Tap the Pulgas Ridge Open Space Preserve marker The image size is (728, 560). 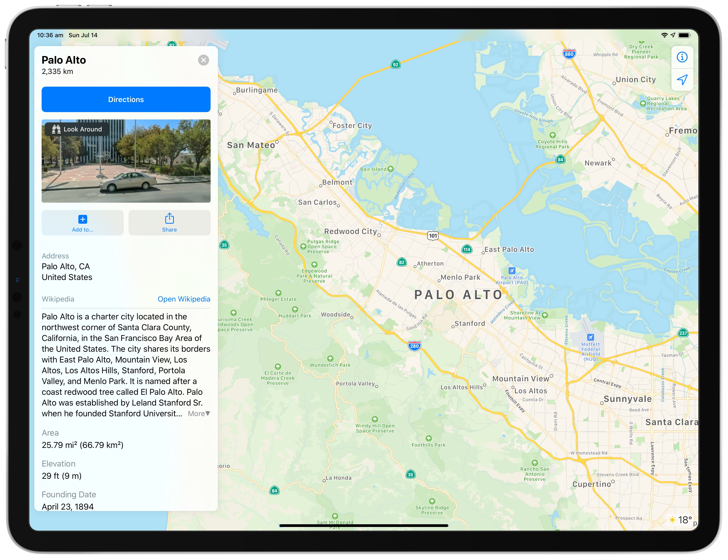point(303,246)
